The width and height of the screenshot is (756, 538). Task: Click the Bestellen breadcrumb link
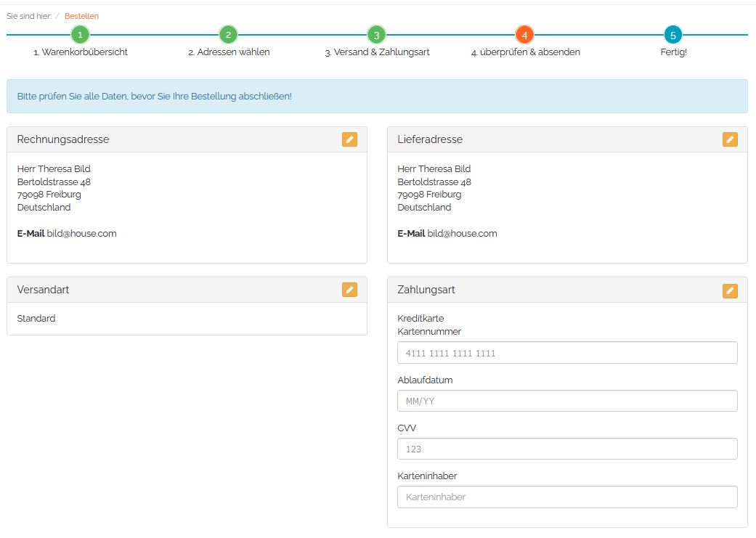81,16
